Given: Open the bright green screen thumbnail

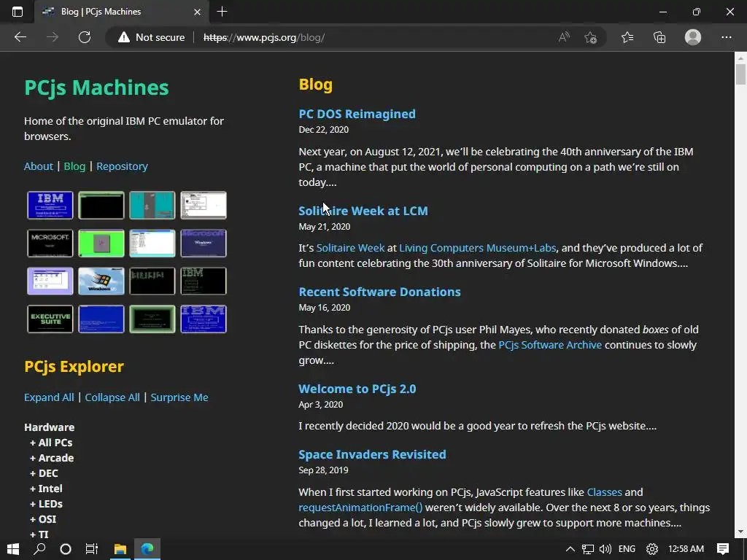Looking at the screenshot, I should click(101, 243).
